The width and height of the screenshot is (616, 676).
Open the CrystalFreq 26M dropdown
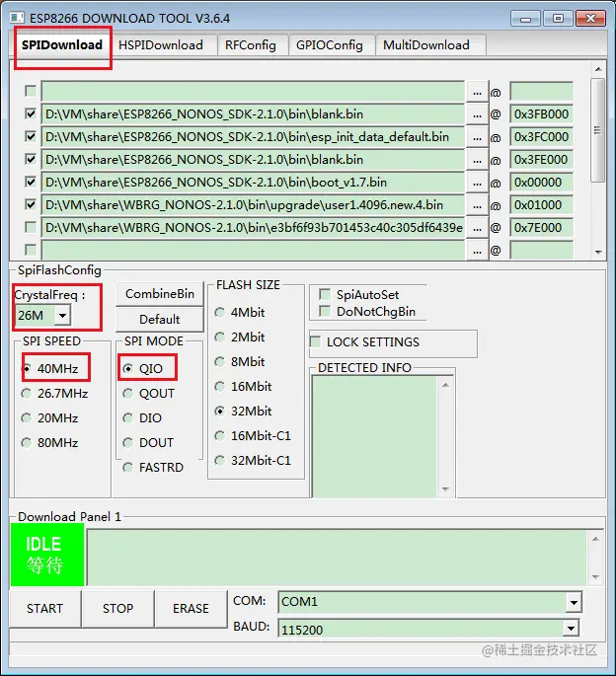coord(62,316)
